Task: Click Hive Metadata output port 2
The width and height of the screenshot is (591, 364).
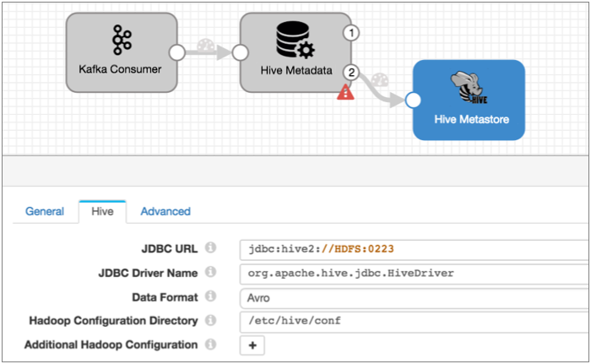Action: [352, 73]
